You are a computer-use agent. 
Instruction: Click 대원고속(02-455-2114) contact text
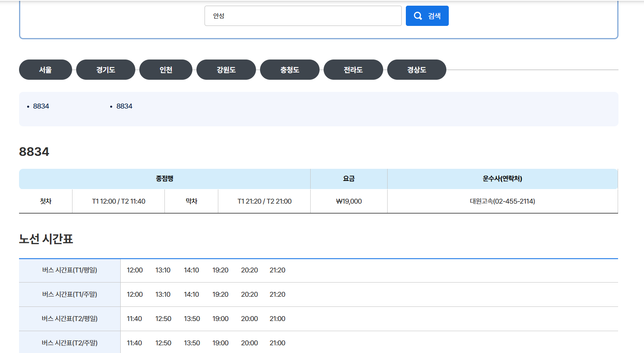tap(502, 201)
